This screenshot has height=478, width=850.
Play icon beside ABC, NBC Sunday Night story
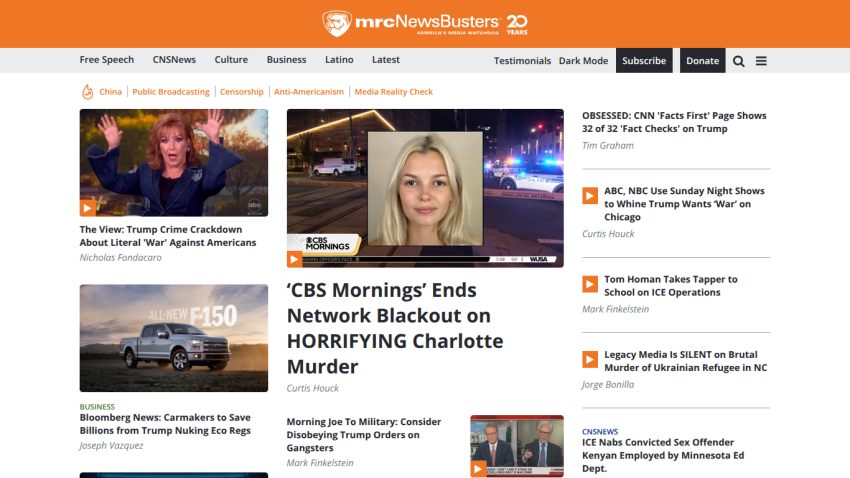point(590,195)
